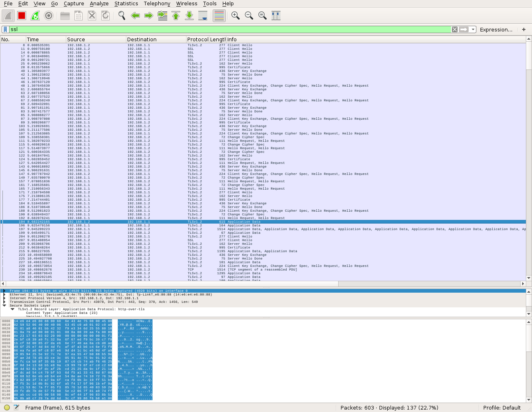Collapse the TLSv1.2 Record Layer node
Screen dimensions: 532x412
[x=13, y=309]
